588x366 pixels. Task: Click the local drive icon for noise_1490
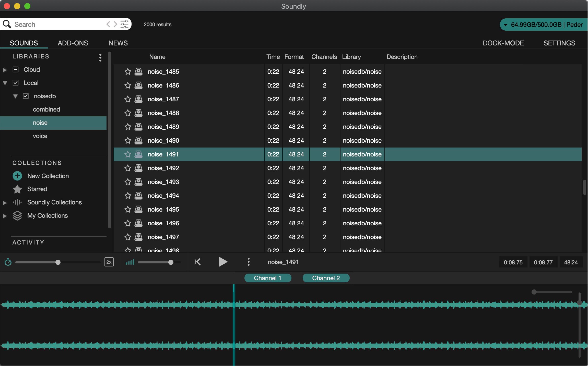(x=138, y=140)
